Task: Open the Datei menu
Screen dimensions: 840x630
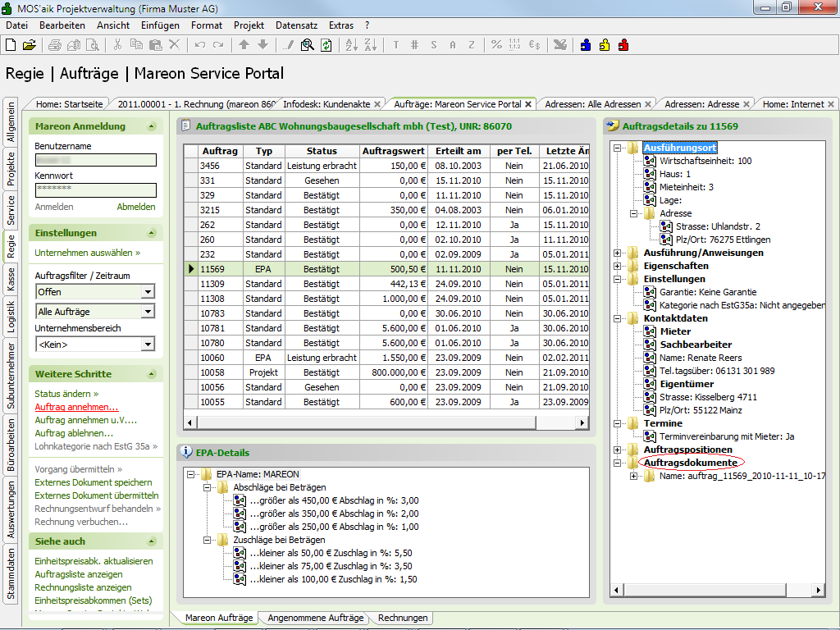Action: click(16, 25)
